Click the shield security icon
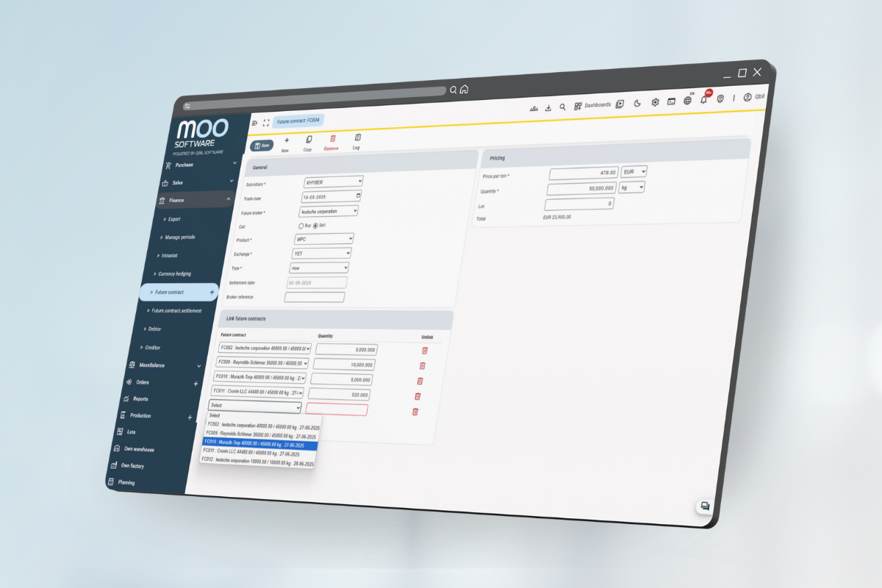This screenshot has width=882, height=588. (x=721, y=98)
